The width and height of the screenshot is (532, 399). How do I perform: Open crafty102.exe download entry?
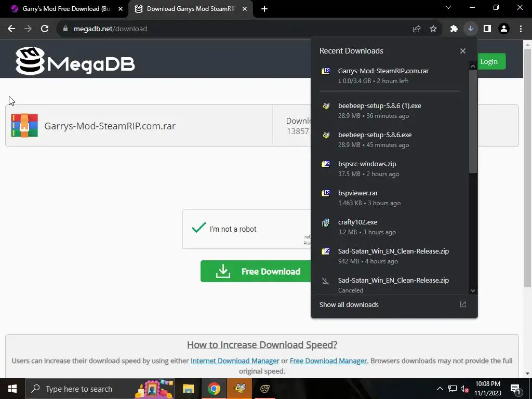pos(390,227)
